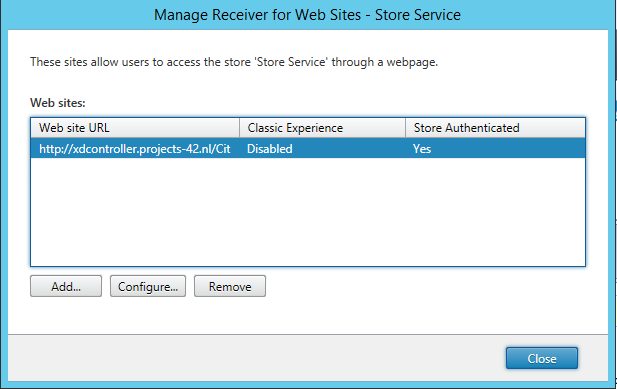
Task: Click the Add... button
Action: click(x=66, y=286)
